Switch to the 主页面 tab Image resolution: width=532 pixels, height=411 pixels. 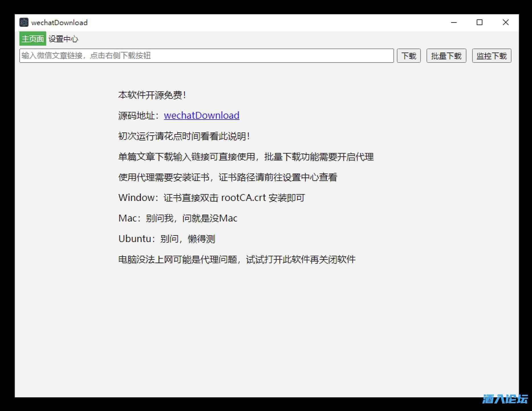[33, 39]
